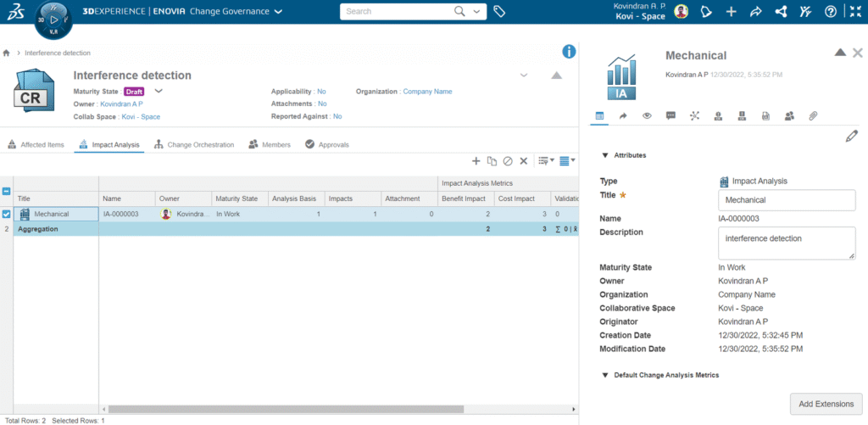
Task: Click the tag icon beside search
Action: coord(500,12)
